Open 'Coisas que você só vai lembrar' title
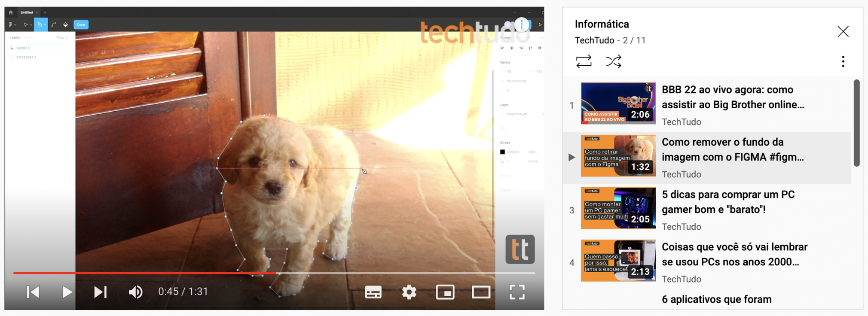The width and height of the screenshot is (868, 316). click(735, 254)
